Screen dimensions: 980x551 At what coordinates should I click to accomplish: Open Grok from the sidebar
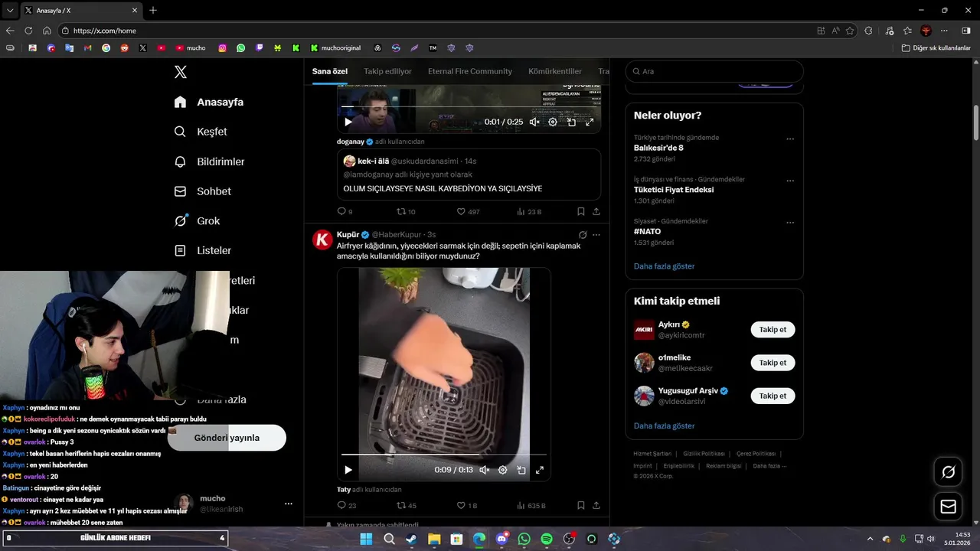pyautogui.click(x=198, y=221)
